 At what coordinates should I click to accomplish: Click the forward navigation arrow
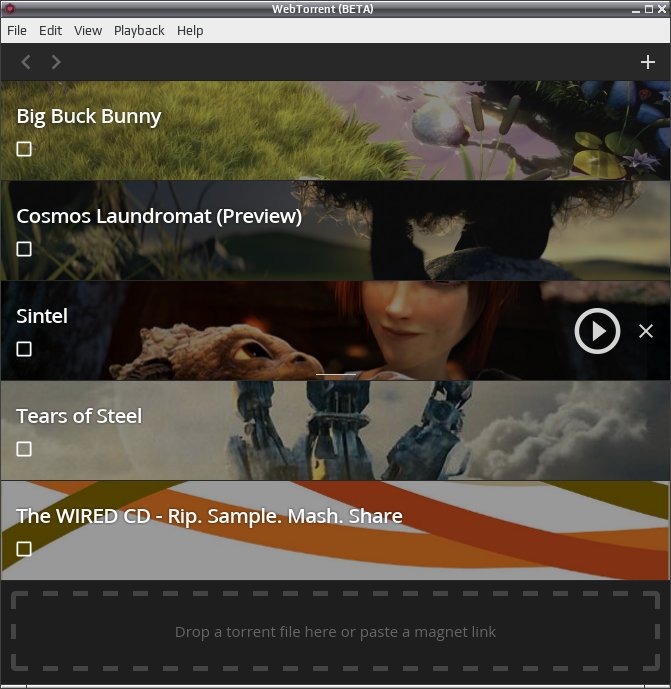56,62
